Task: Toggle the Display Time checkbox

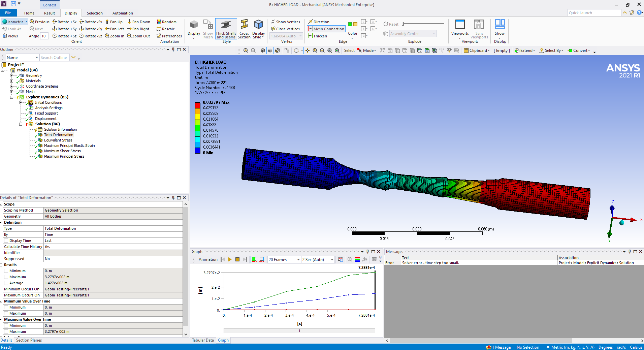Action: coord(6,241)
